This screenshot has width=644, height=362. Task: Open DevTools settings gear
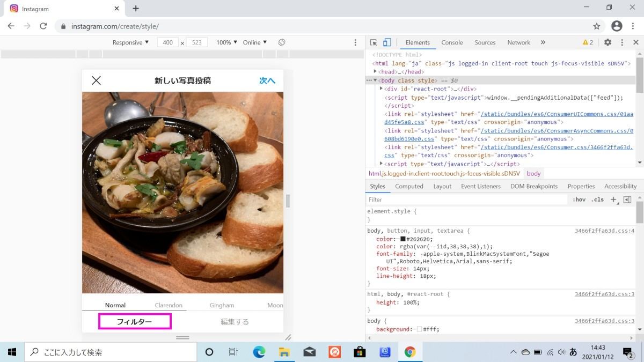tap(608, 42)
